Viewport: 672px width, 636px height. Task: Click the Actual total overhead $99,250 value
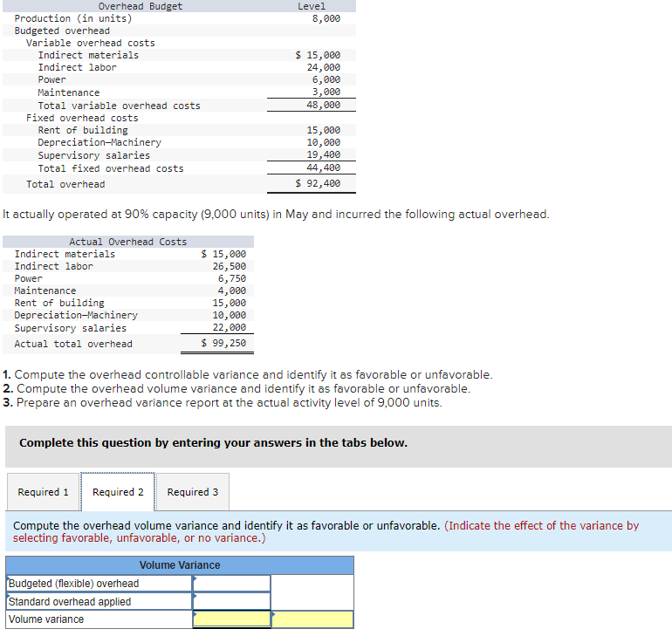pyautogui.click(x=223, y=343)
